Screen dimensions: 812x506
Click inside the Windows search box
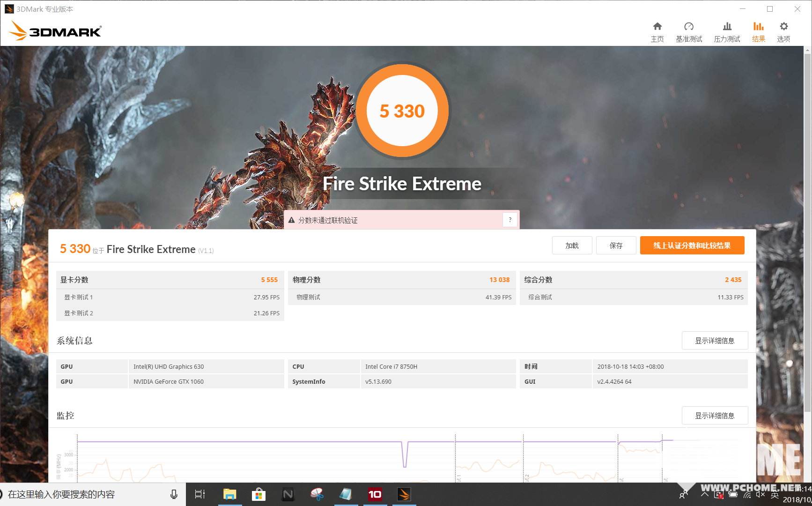point(84,494)
